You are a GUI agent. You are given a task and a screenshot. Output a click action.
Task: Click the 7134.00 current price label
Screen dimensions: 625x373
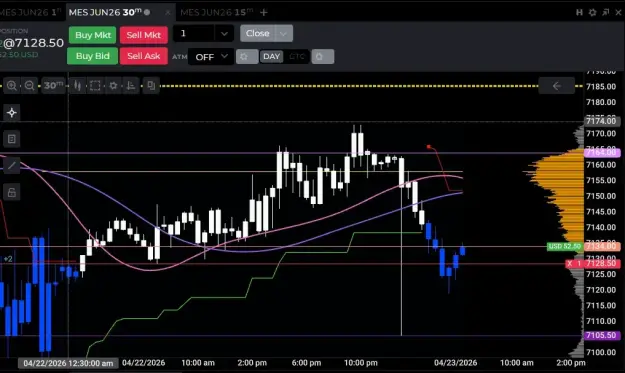click(602, 246)
